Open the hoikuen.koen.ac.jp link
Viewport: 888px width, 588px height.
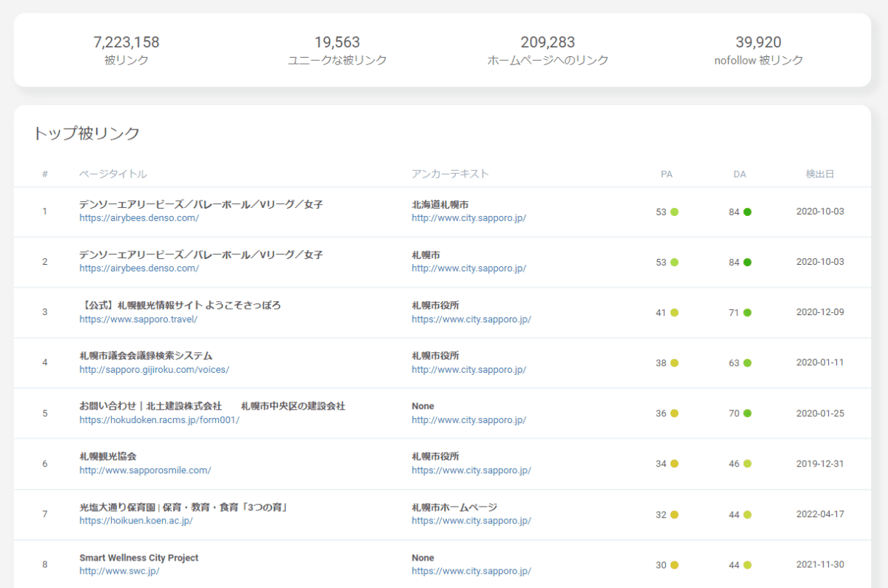click(136, 521)
